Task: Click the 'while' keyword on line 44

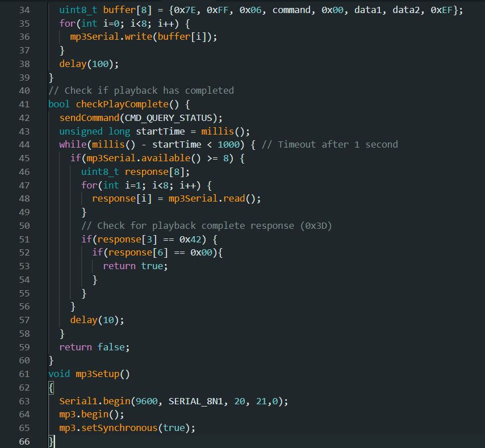Action: [73, 144]
